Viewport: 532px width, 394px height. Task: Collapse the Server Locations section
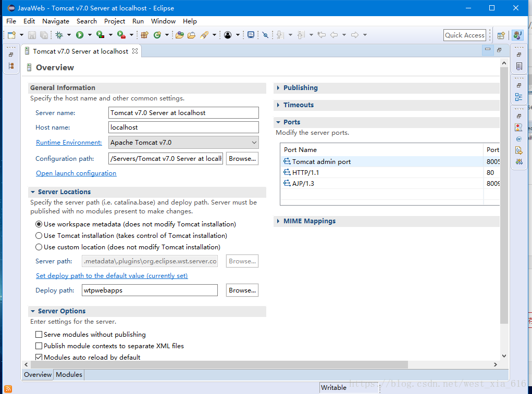[x=33, y=192]
